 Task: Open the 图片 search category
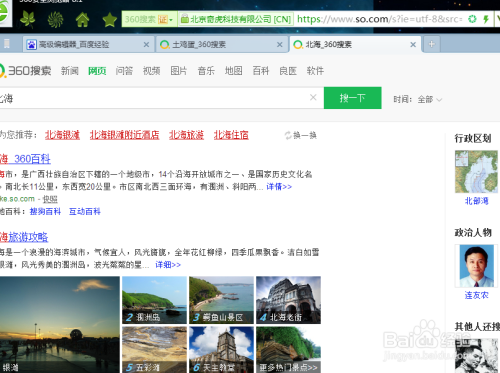coord(179,71)
